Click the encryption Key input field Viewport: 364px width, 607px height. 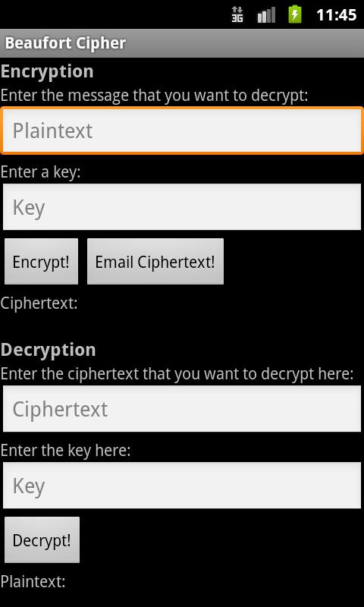tap(182, 206)
